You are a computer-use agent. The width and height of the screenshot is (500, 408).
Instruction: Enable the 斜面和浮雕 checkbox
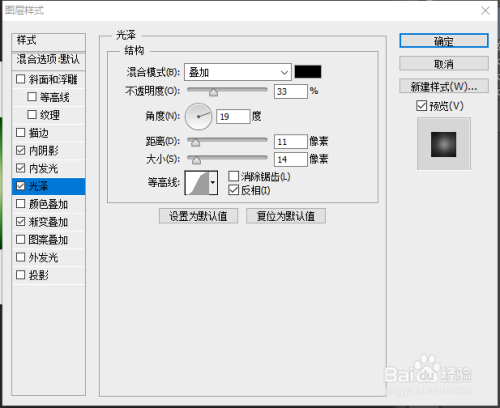tap(21, 79)
